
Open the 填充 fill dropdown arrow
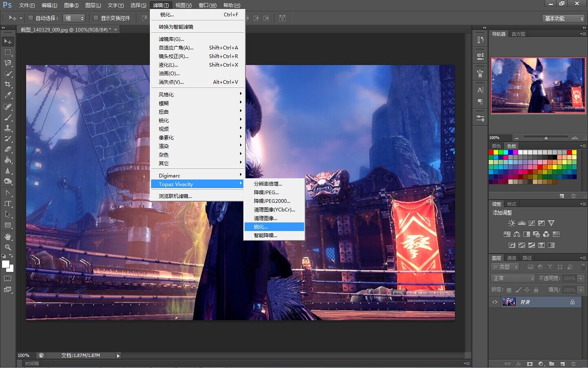(x=581, y=290)
